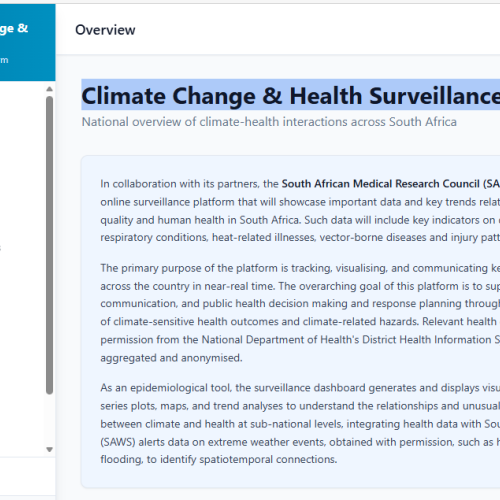Click the empty scrollbar track below the thumb

(x=49, y=420)
